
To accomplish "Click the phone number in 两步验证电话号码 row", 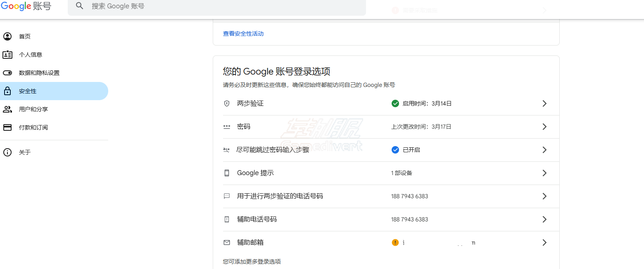I will (x=410, y=196).
